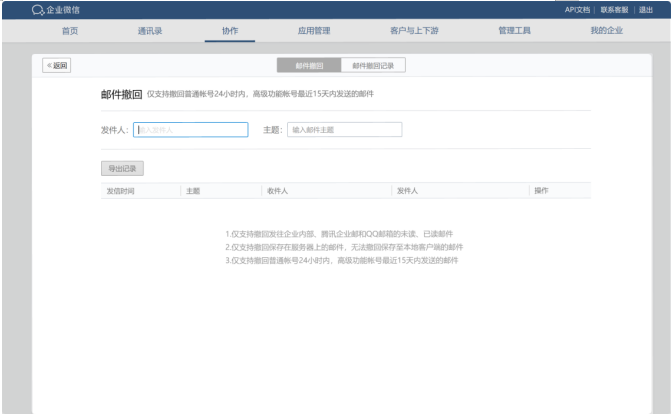Click the 导出记录 button
The height and width of the screenshot is (418, 672).
(x=122, y=168)
